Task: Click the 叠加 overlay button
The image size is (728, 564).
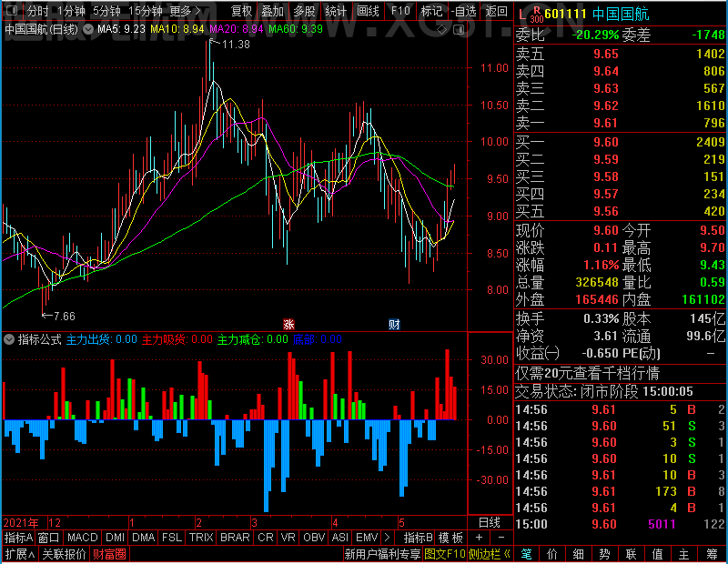Action: (273, 10)
